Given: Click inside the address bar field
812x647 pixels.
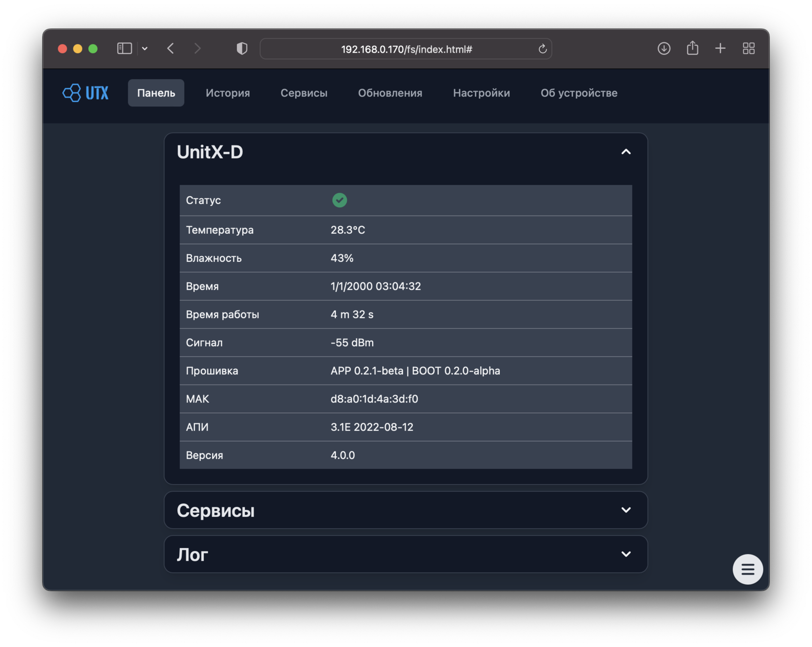Looking at the screenshot, I should (406, 49).
